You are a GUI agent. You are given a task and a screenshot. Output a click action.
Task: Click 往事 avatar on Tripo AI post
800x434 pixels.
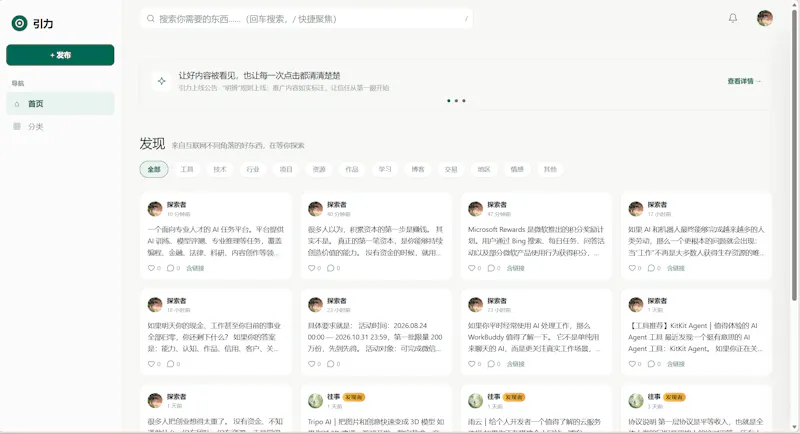pyautogui.click(x=315, y=400)
